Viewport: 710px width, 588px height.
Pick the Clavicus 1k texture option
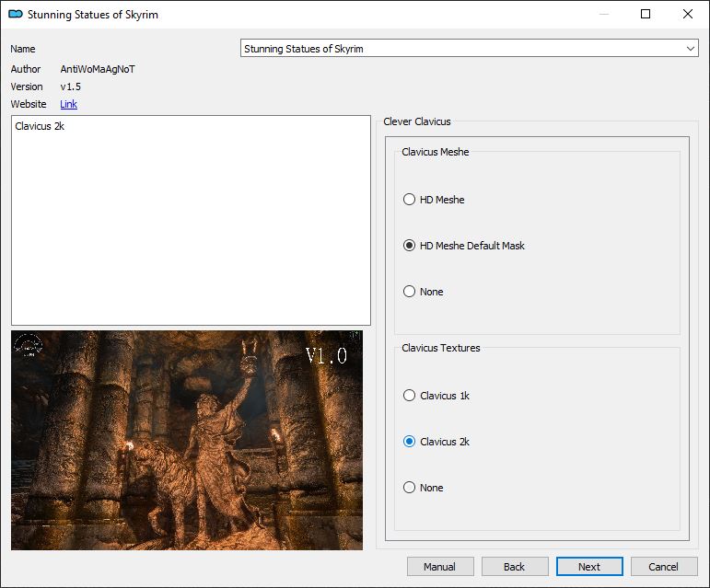pyautogui.click(x=436, y=396)
